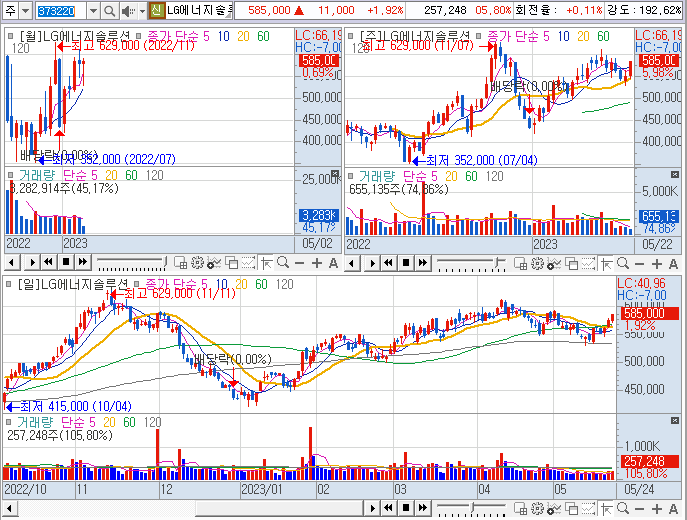Open the 주 market type dropdown arrow

coord(26,11)
